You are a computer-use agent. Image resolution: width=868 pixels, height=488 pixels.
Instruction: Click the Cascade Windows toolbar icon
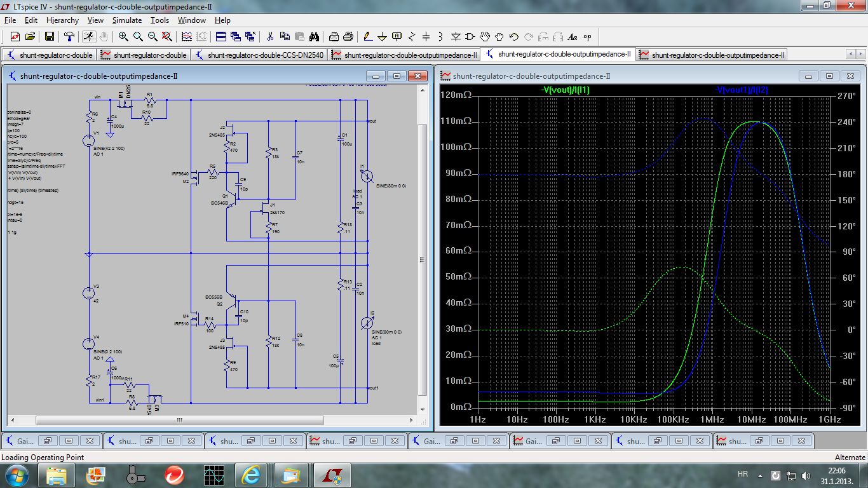236,37
